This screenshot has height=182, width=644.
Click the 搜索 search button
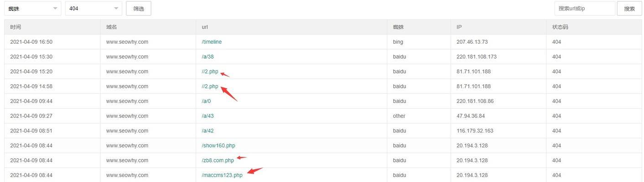(629, 8)
